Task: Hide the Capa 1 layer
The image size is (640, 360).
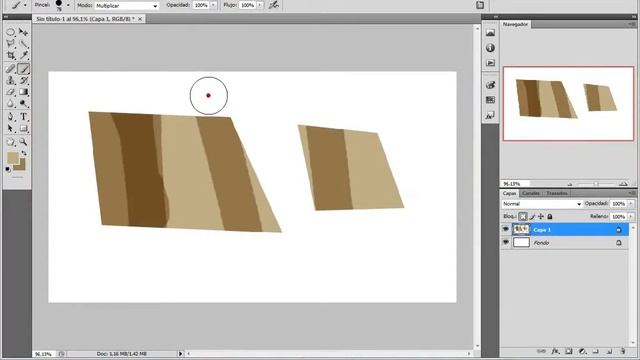Action: pos(506,229)
